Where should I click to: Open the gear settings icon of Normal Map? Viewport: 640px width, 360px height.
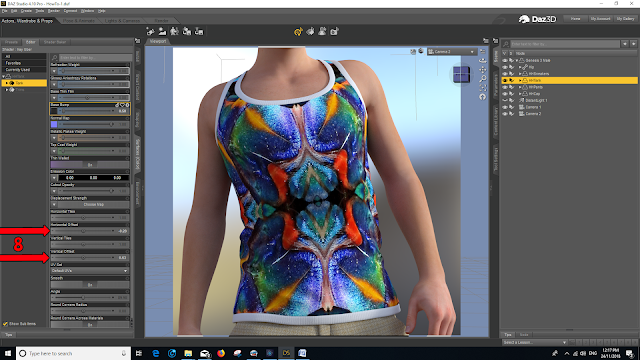pos(127,118)
